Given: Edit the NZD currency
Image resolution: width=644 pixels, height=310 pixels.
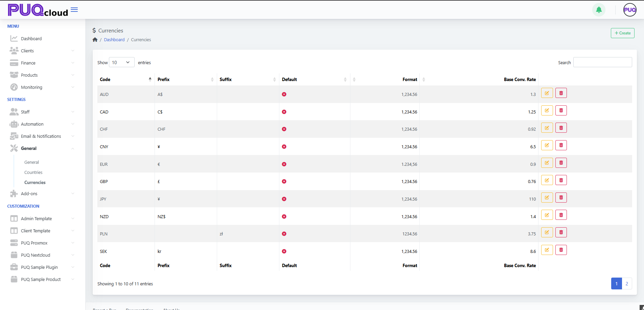Looking at the screenshot, I should (547, 215).
